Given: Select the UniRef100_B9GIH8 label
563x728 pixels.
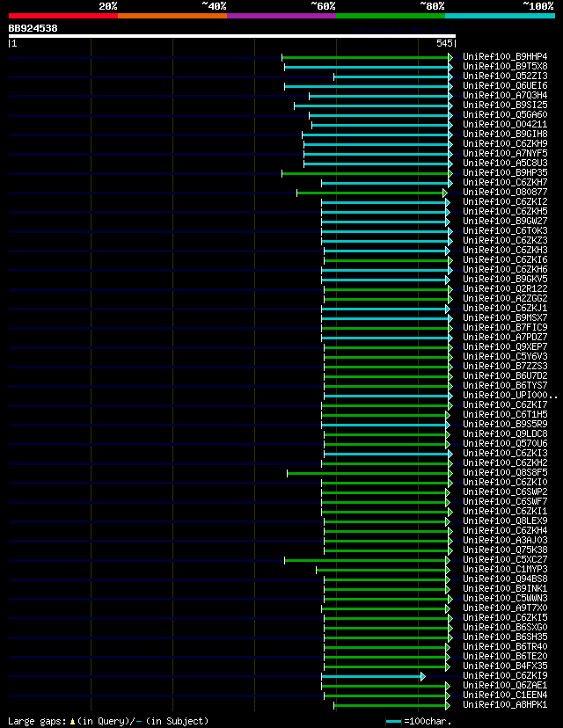Looking at the screenshot, I should [505, 135].
